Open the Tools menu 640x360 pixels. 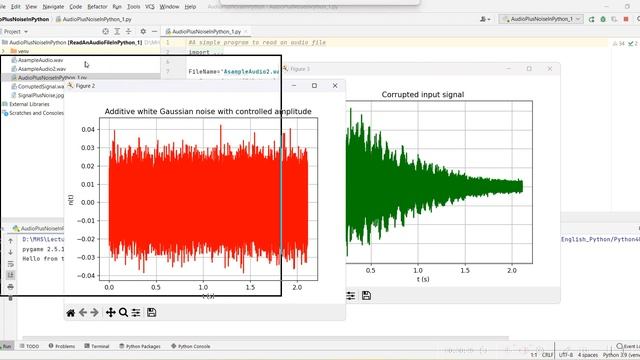pyautogui.click(x=133, y=7)
